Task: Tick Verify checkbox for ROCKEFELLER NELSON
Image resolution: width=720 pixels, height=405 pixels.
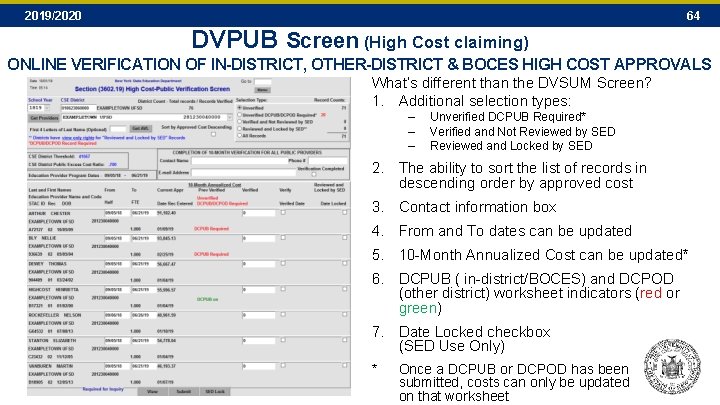Action: (283, 315)
